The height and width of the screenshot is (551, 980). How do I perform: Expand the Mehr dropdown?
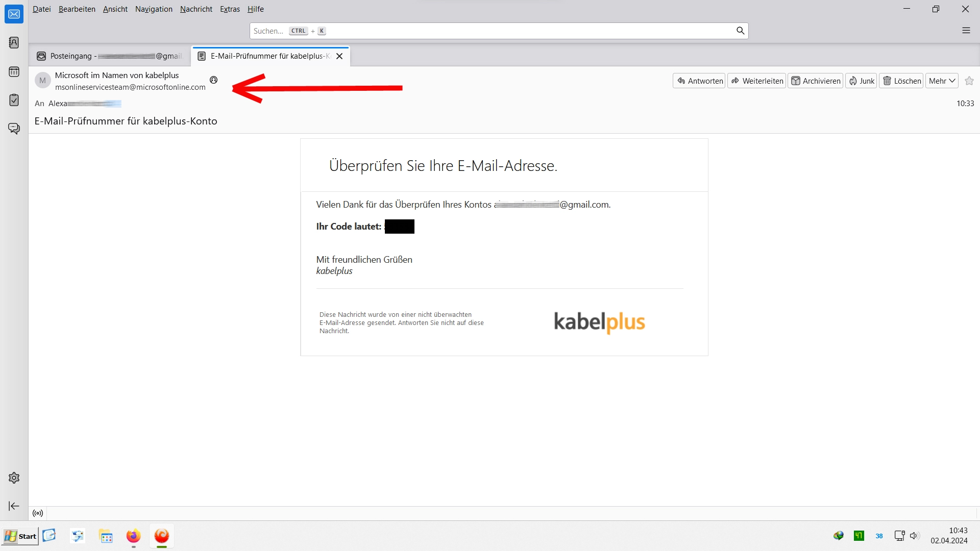(x=942, y=81)
